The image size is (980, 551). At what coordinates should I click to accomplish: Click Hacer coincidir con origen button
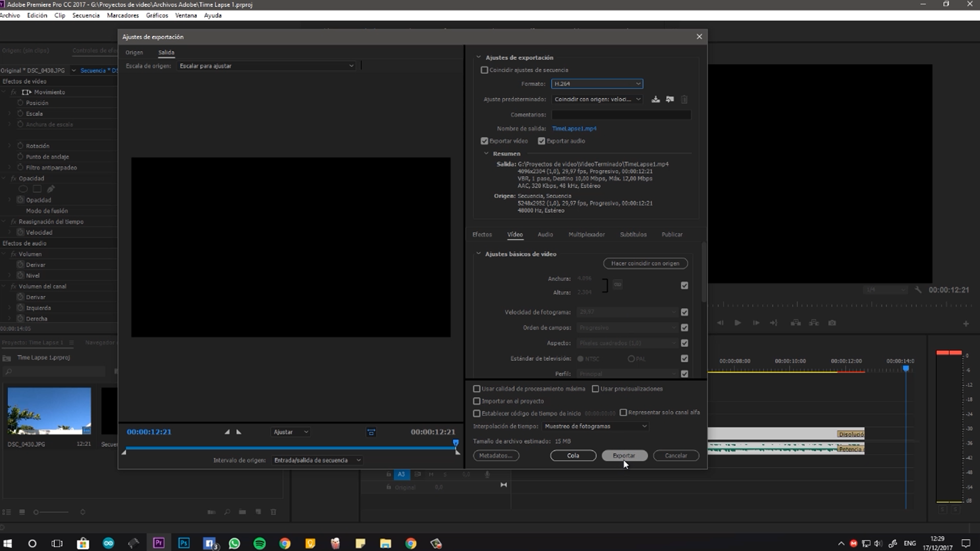point(645,263)
